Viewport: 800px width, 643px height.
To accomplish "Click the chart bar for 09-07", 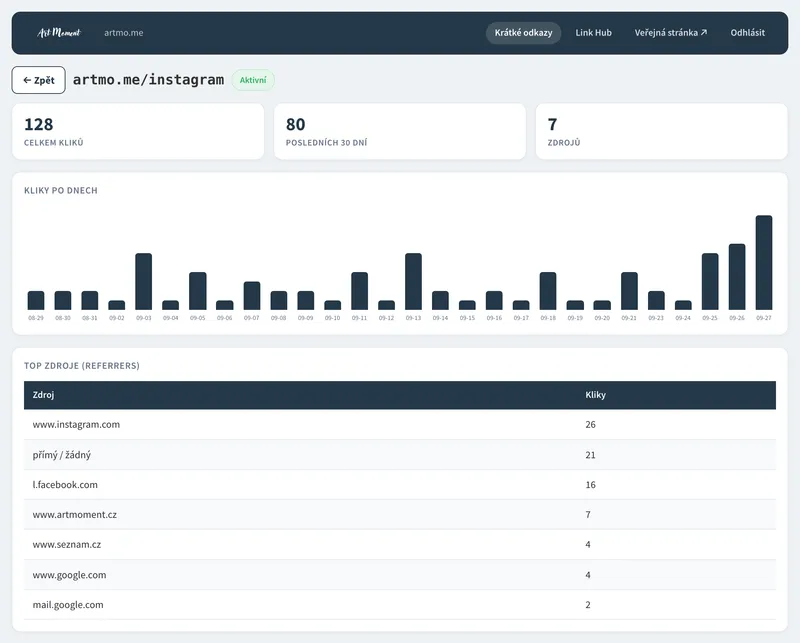I will point(252,296).
